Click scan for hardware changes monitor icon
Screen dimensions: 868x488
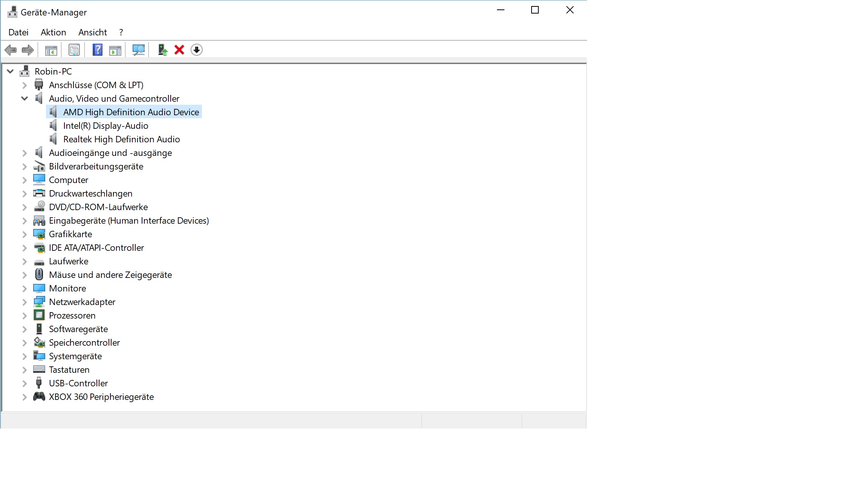coord(138,50)
